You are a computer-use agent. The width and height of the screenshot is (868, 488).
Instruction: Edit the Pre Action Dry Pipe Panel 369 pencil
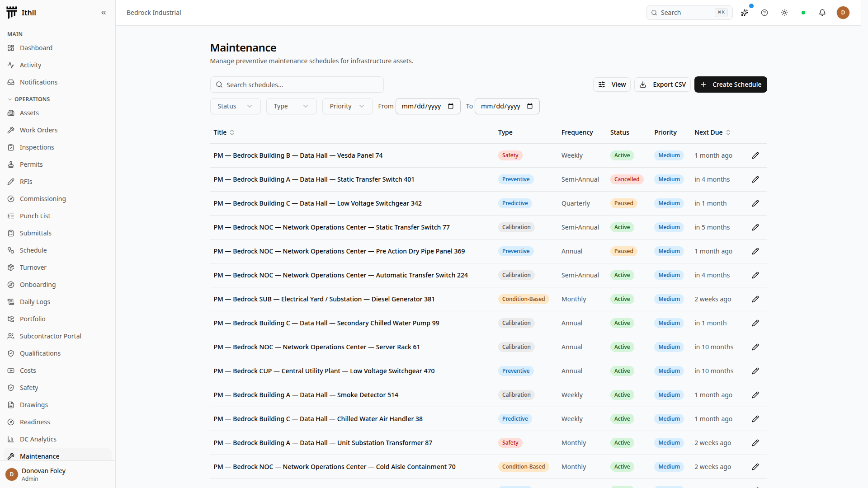click(755, 251)
